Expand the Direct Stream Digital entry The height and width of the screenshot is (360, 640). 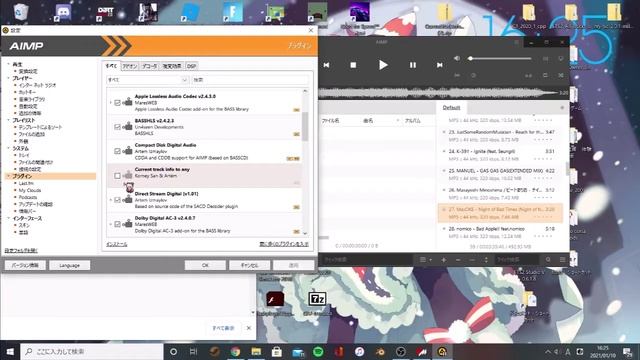[111, 200]
